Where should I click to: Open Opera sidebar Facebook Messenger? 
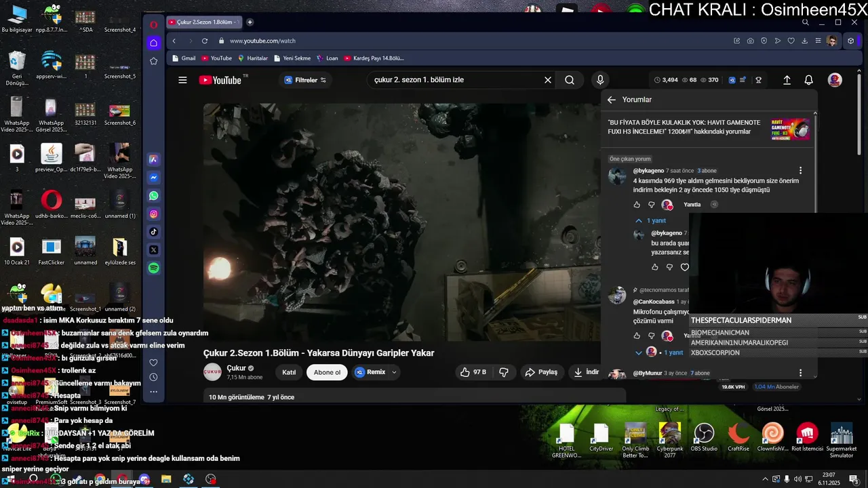pyautogui.click(x=154, y=178)
